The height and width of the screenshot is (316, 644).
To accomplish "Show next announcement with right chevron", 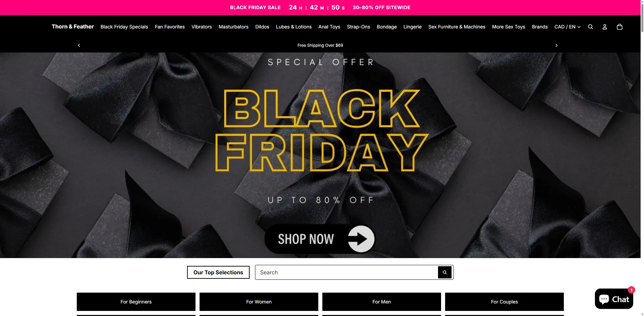I will (x=556, y=45).
